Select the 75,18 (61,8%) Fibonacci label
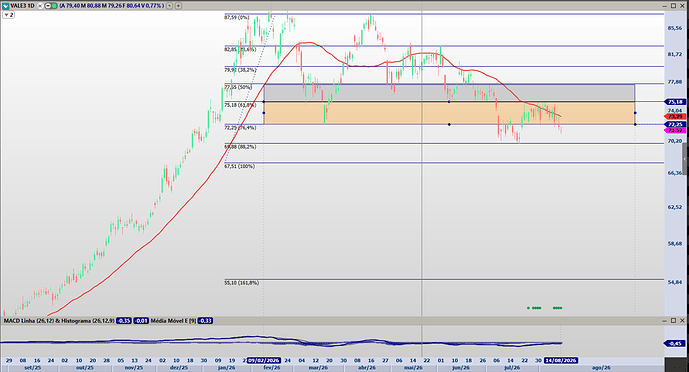Screen dimensions: 689x372 240,105
